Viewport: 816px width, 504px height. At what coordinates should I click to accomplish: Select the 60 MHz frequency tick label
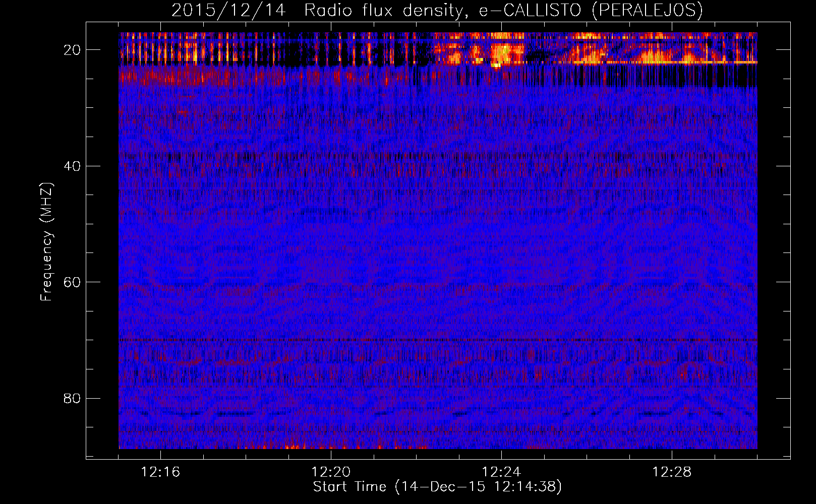tap(73, 282)
